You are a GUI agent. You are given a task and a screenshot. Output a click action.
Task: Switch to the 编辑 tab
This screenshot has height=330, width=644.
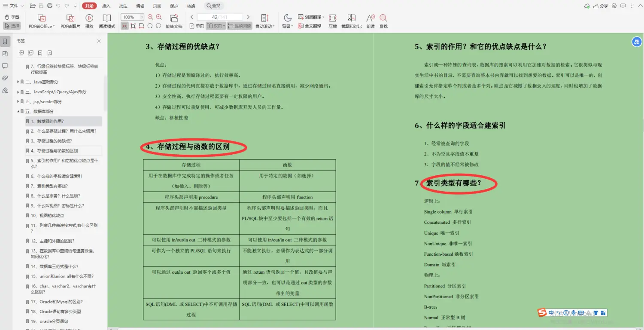coord(140,6)
